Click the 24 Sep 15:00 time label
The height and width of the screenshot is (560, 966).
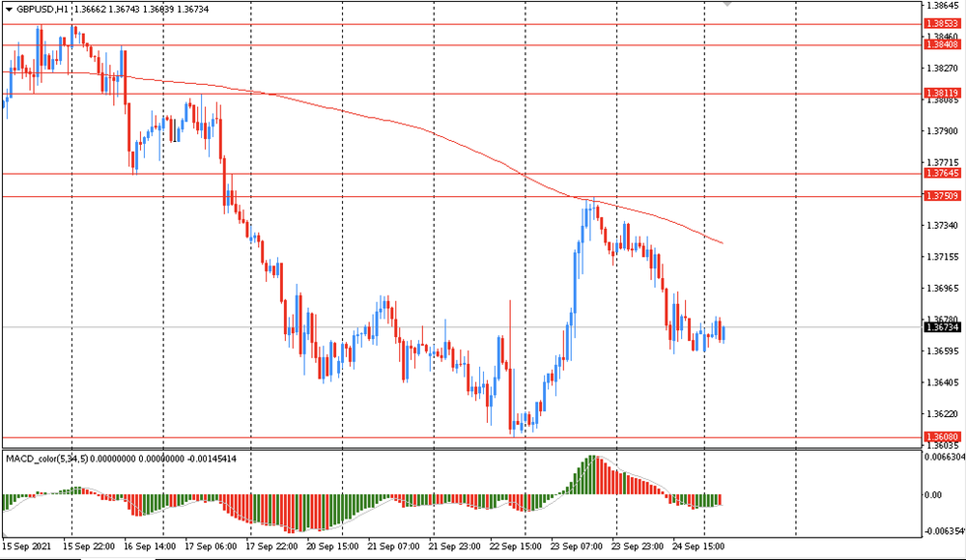[698, 546]
